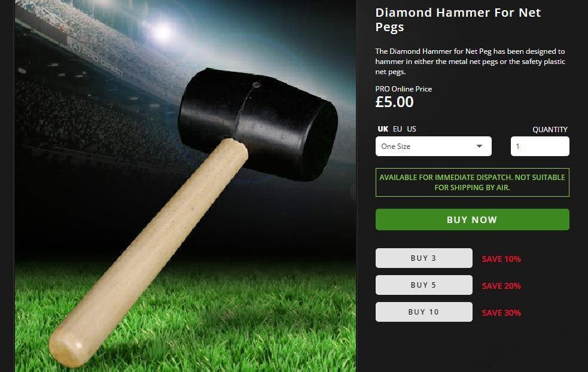588x372 pixels.
Task: Focus the quantity input field
Action: point(540,147)
